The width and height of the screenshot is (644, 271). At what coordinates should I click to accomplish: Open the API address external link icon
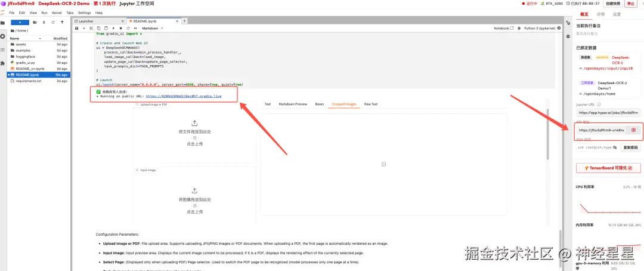633,130
